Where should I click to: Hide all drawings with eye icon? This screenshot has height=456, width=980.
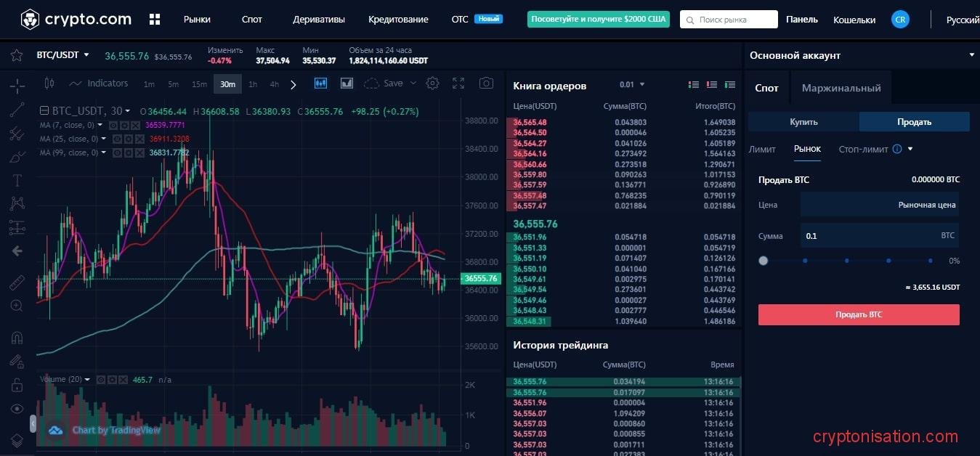[x=17, y=409]
